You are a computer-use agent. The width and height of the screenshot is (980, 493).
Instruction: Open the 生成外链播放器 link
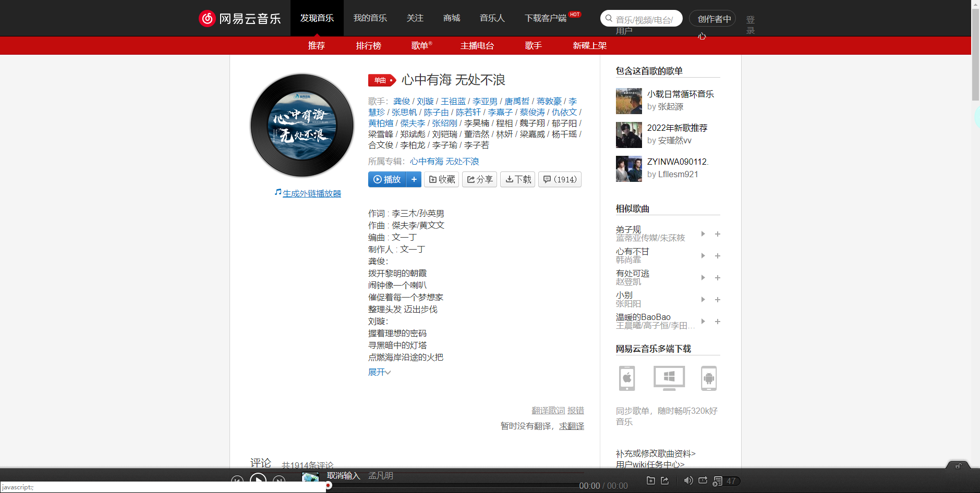pos(312,193)
